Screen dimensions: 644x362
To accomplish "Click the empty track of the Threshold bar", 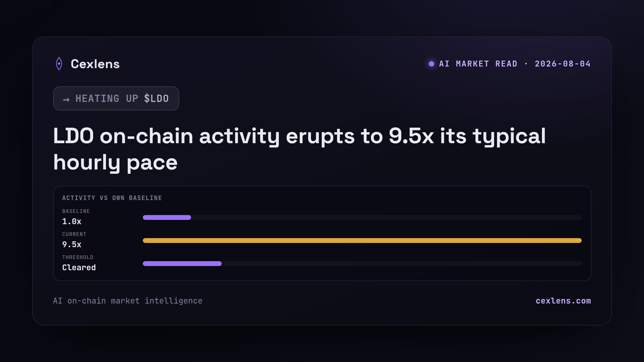I will coord(402,264).
